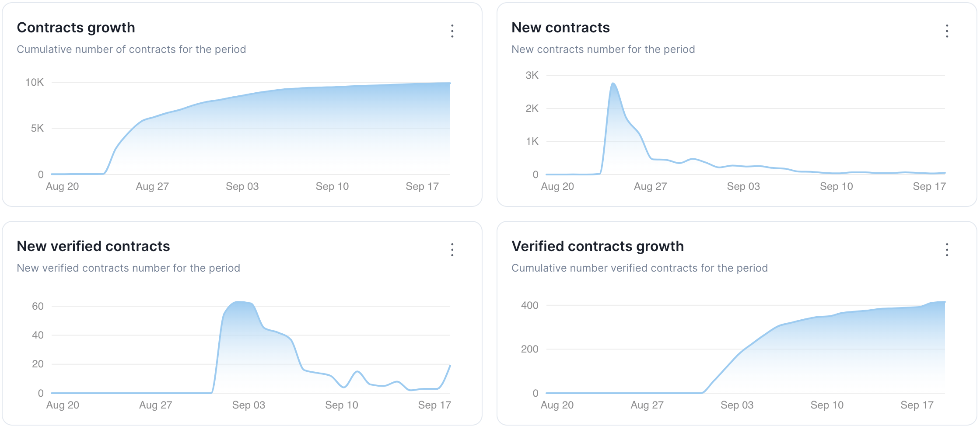Click the New verified contracts title

click(93, 246)
